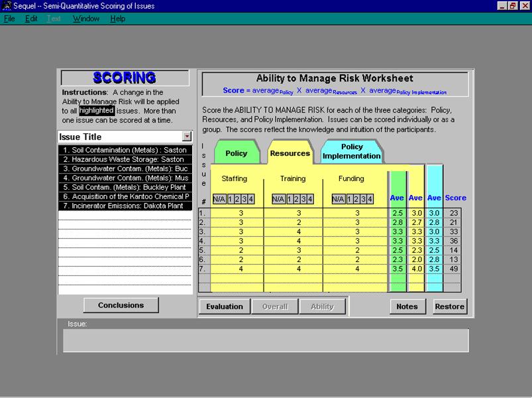The height and width of the screenshot is (398, 532).
Task: Click the yellow Resources average 2.7 in row 2
Action: tap(417, 222)
